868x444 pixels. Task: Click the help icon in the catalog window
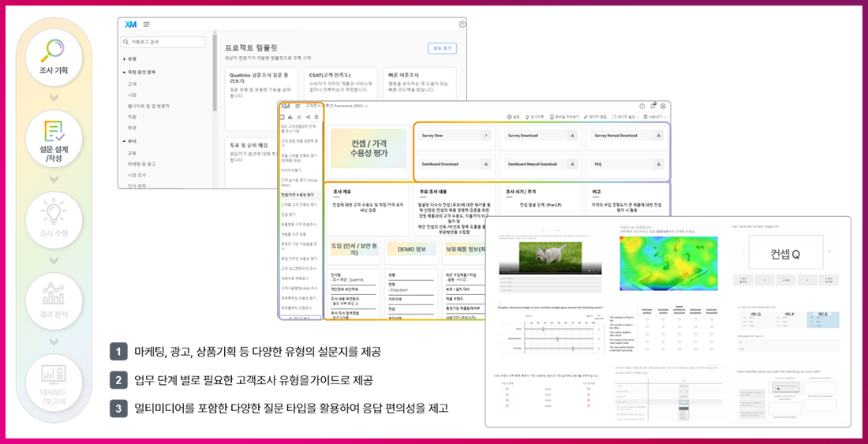click(461, 24)
